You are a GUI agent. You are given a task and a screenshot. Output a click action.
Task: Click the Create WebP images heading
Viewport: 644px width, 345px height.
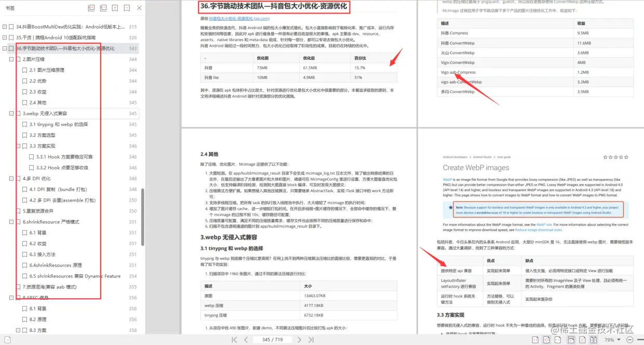click(476, 168)
